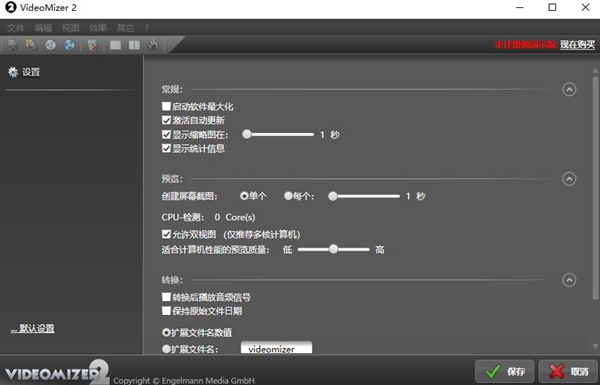Click the blue disc toolbar icon

click(x=69, y=45)
